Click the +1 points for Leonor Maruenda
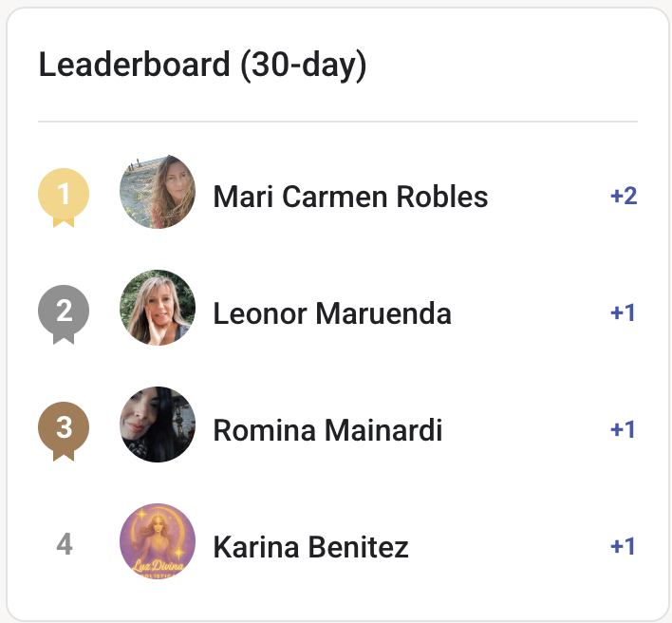Image resolution: width=672 pixels, height=623 pixels. pos(623,312)
